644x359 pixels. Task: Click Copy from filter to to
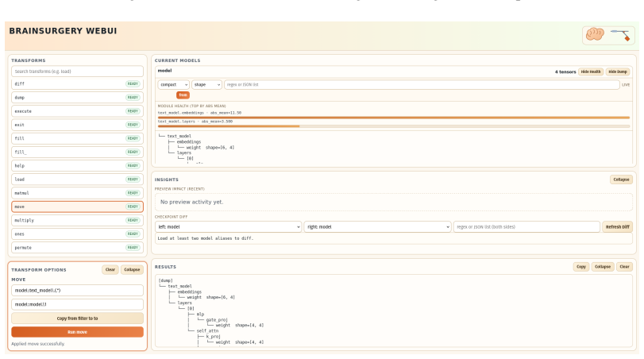[x=77, y=318]
